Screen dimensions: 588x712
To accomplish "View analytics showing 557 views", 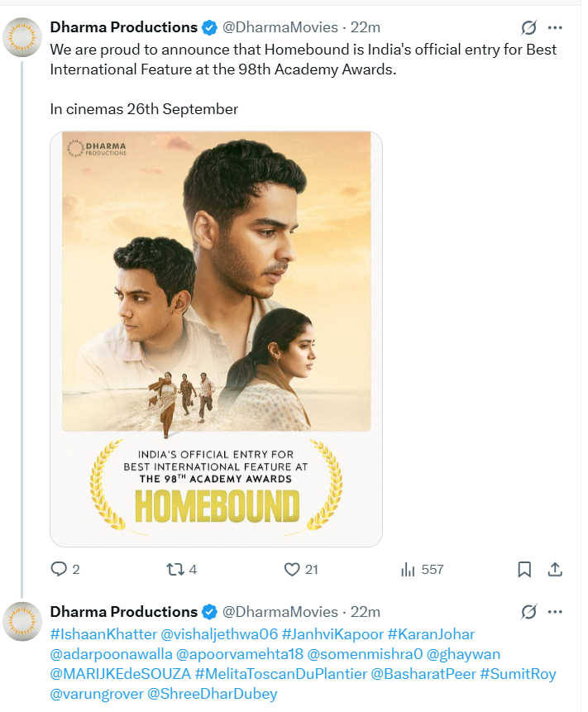I will tap(408, 569).
